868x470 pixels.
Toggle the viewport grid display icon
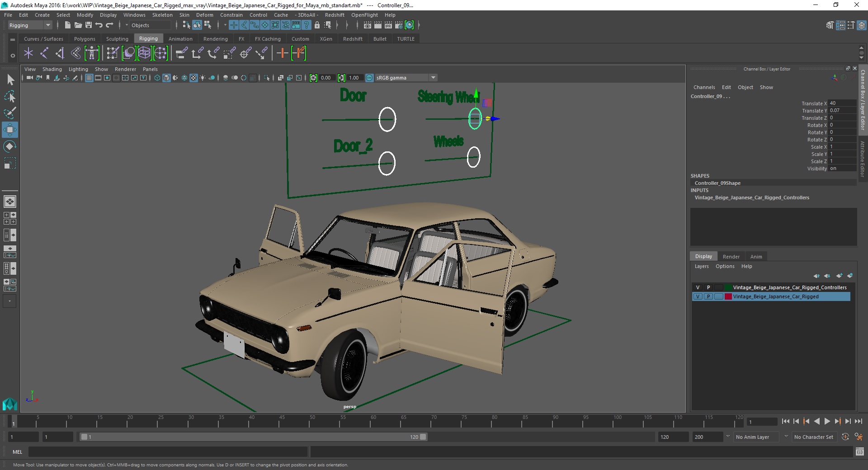[x=89, y=78]
